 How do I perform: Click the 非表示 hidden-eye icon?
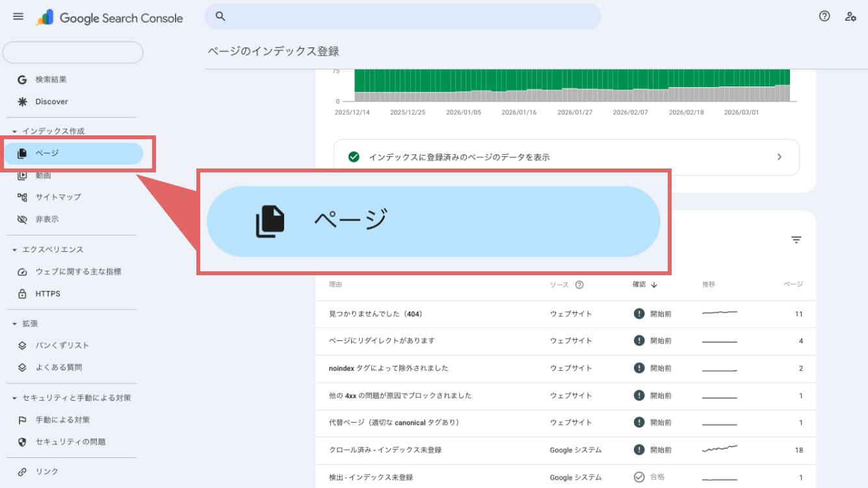point(23,219)
